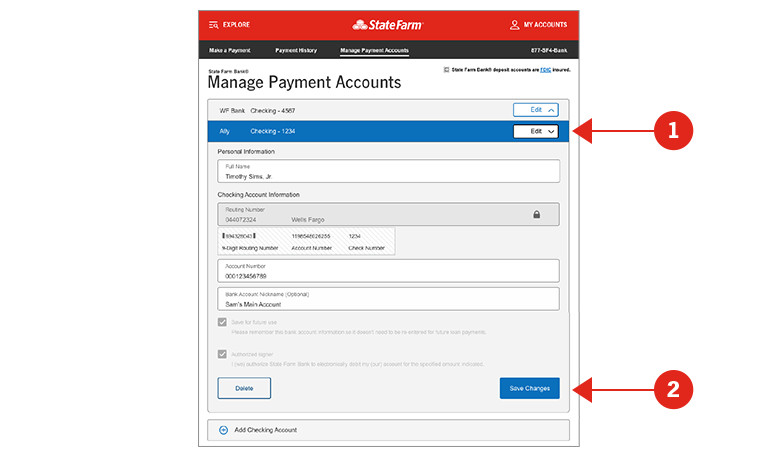
Task: Click the Bank Account Nickname field
Action: point(388,299)
